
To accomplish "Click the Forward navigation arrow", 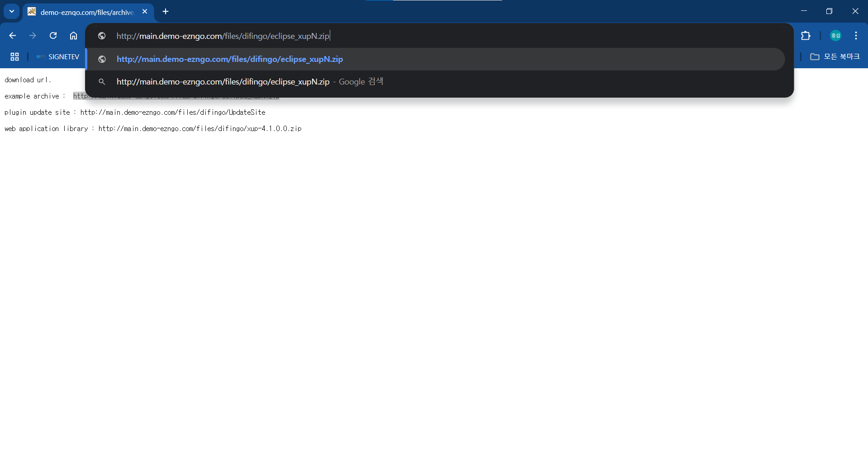I will point(33,36).
